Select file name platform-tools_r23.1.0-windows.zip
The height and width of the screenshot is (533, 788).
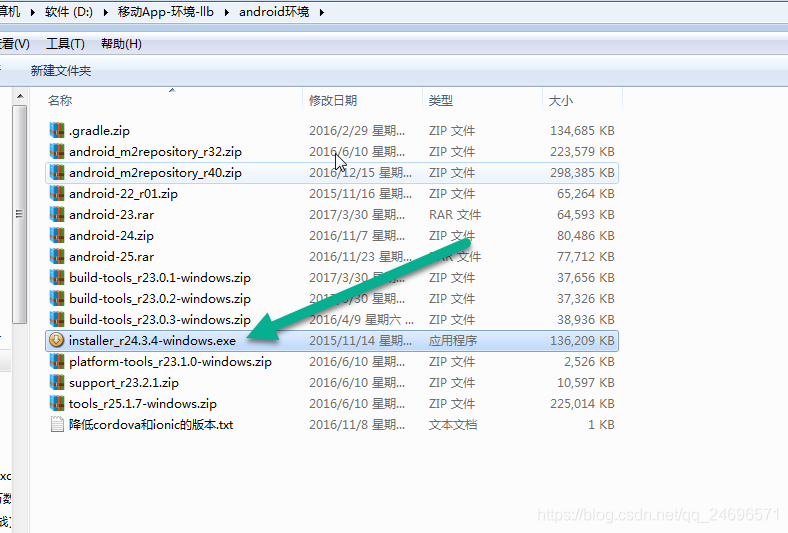pos(170,362)
